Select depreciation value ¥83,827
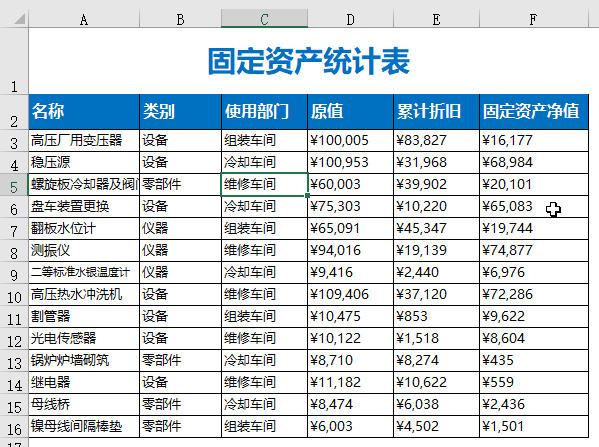Screen dimensions: 599x447 pos(436,141)
